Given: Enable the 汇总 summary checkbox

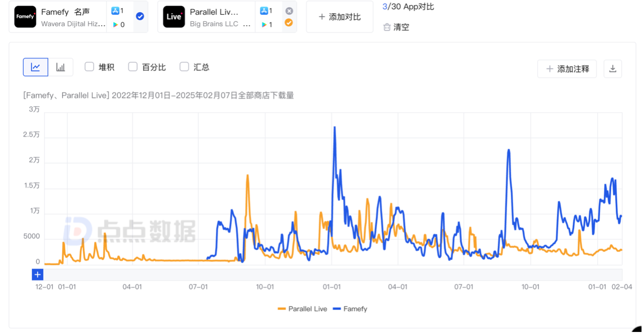Looking at the screenshot, I should [x=184, y=66].
